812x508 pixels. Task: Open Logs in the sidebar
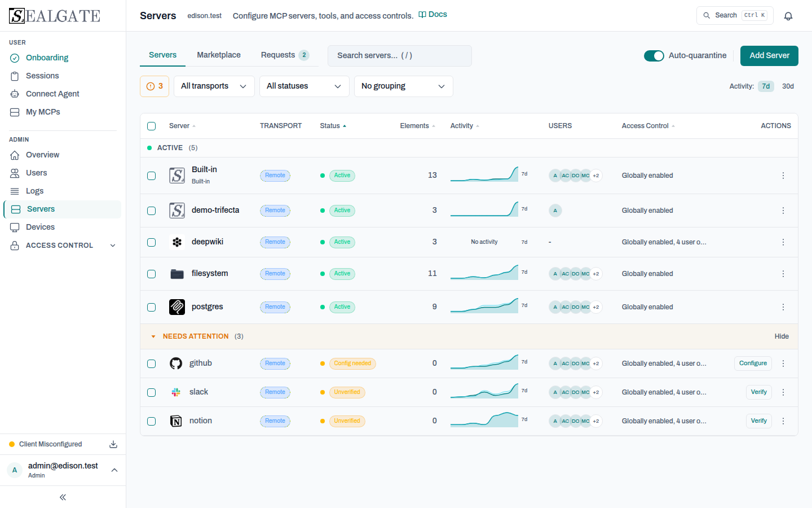pos(63,191)
